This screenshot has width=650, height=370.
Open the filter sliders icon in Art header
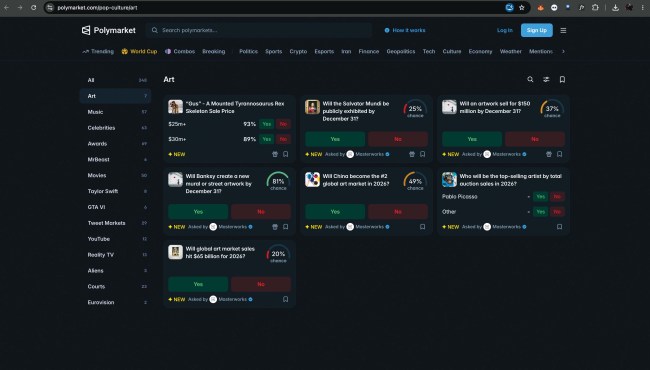click(546, 79)
